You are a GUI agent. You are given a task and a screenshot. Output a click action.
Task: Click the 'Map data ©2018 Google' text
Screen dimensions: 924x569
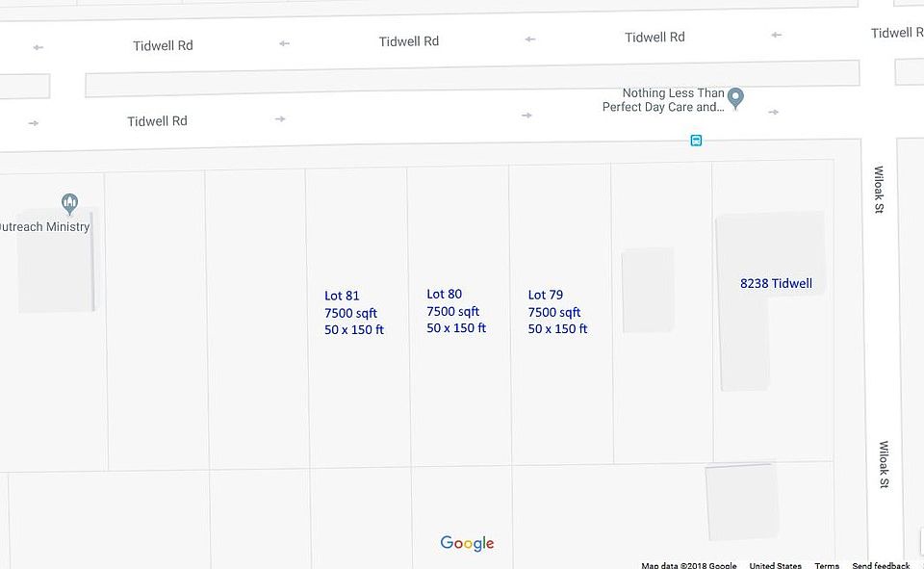click(689, 565)
